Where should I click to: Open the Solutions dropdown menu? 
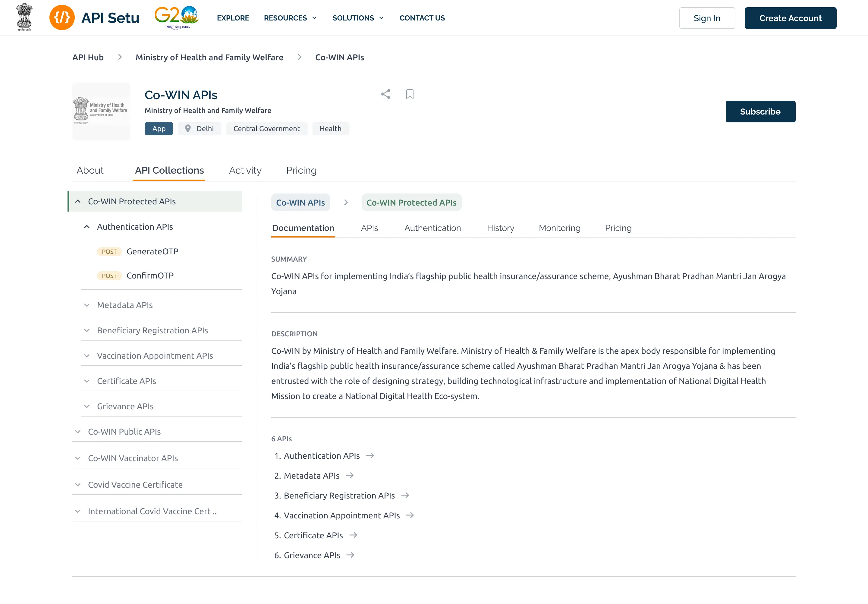click(358, 18)
